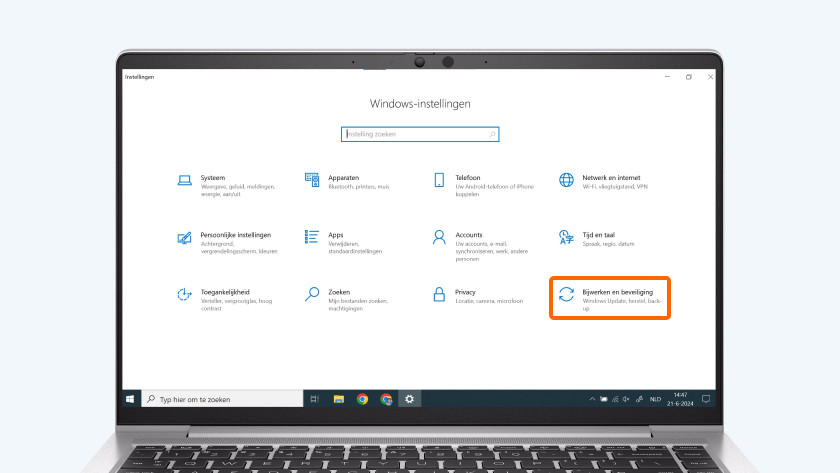Click the magnifier in Instelling zoeken box

[492, 134]
